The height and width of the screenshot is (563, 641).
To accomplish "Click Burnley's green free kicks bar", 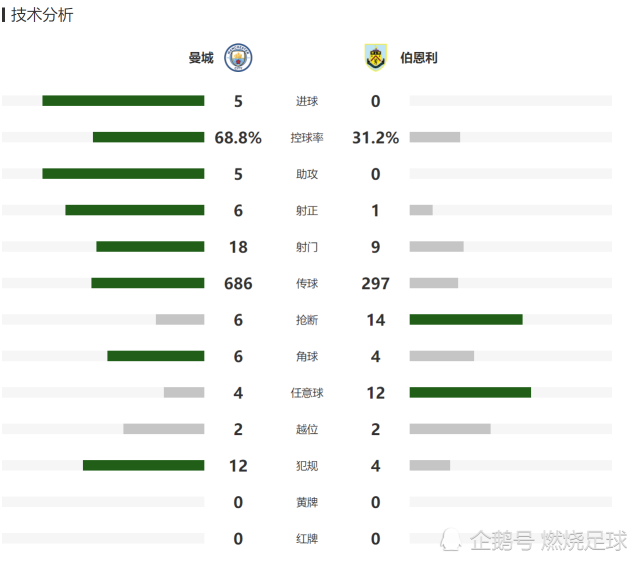I will coord(470,393).
